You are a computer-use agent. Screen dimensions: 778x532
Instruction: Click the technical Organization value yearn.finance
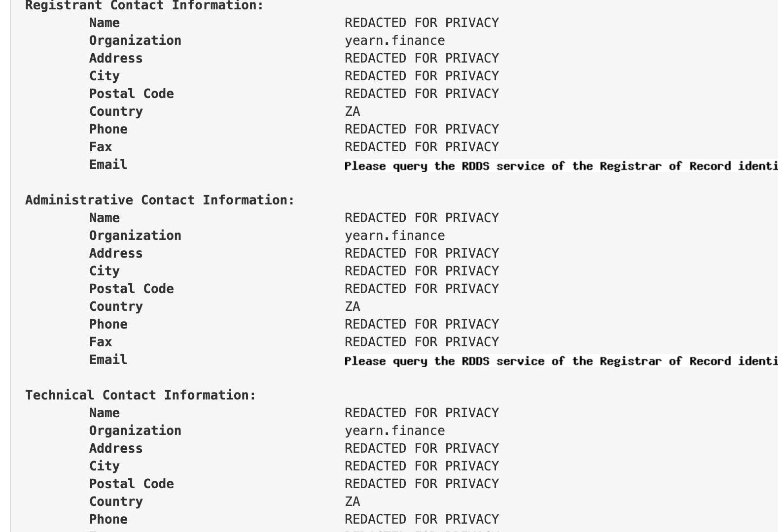[x=394, y=431]
